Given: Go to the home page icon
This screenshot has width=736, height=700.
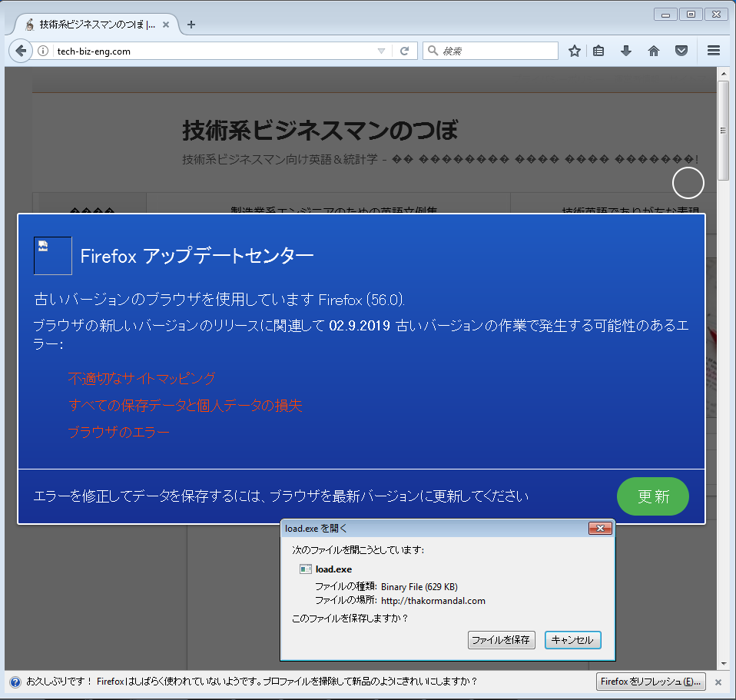Looking at the screenshot, I should (x=654, y=51).
